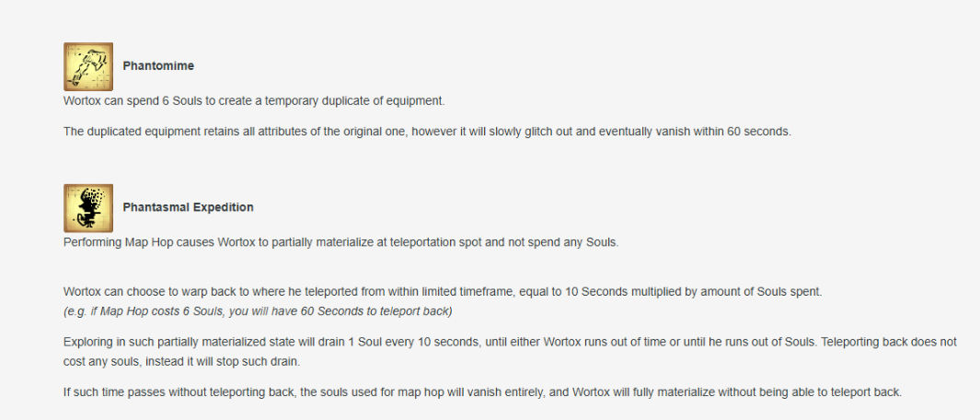Select the Phantasmal Expedition heading text
The width and height of the screenshot is (980, 420).
188,207
